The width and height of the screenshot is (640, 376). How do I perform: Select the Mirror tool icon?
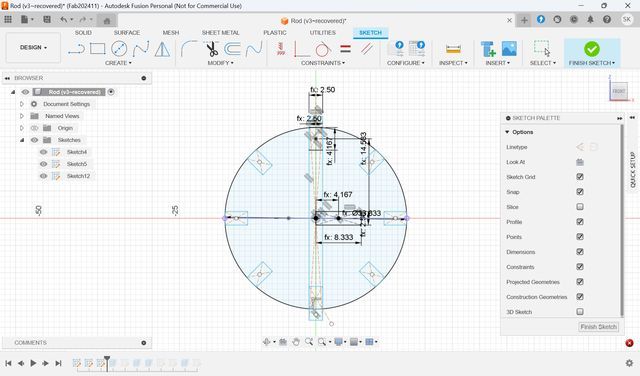162,49
